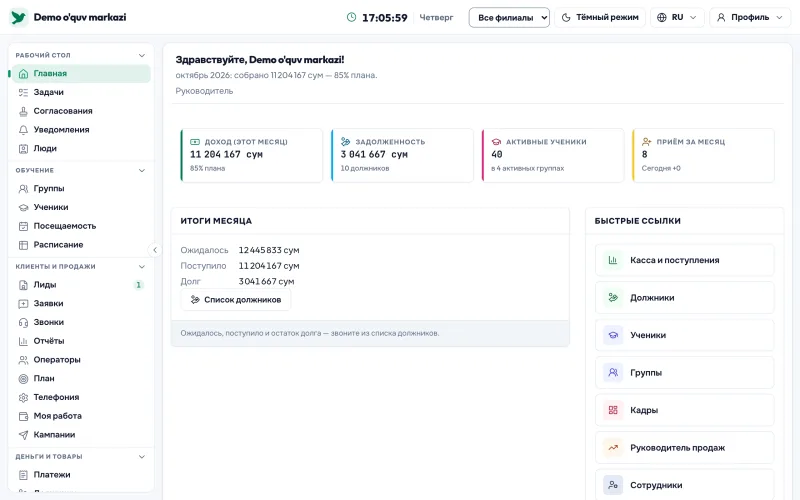
Task: Open Согласования in sidebar
Action: click(x=81, y=111)
